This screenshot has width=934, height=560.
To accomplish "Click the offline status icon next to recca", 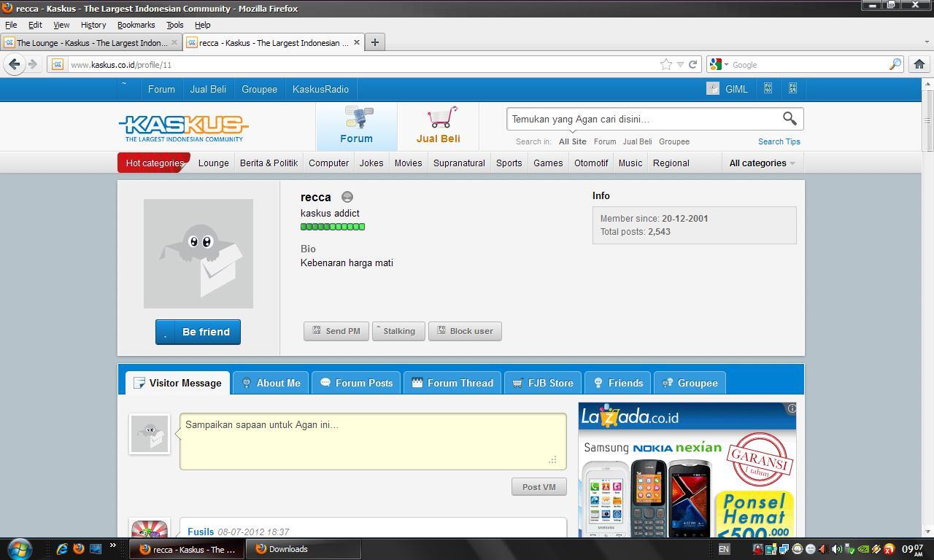I will [x=347, y=197].
